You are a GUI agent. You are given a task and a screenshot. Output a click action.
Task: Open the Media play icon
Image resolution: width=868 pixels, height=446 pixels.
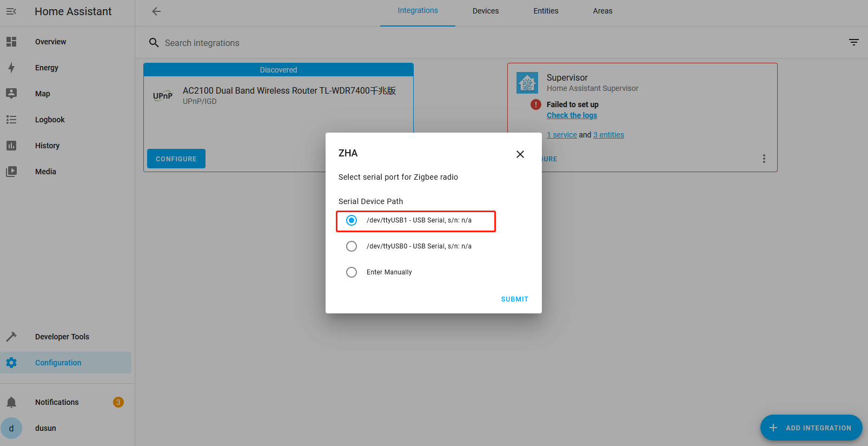[x=11, y=172]
